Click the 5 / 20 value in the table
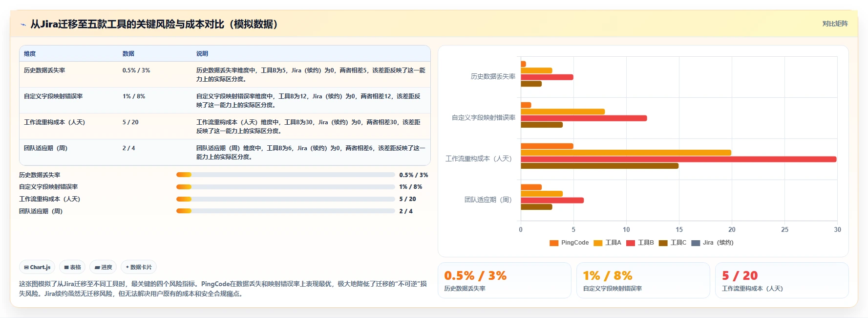Screen dimensions: 868x318 point(130,122)
